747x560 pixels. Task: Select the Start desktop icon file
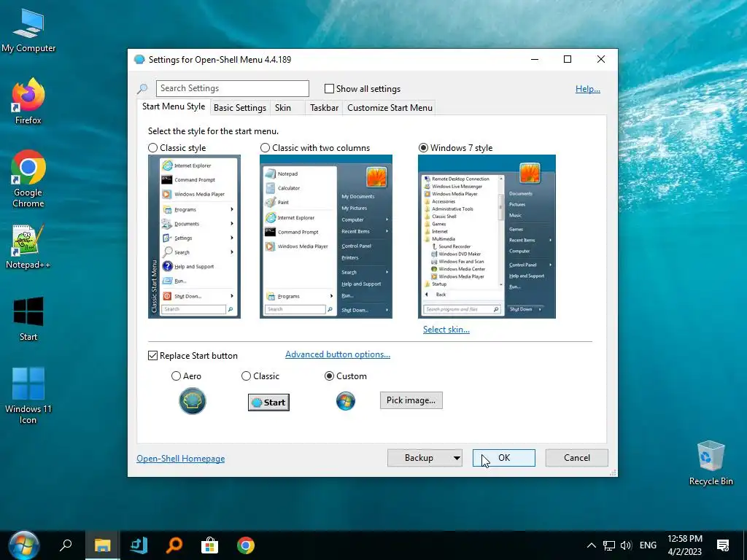point(28,318)
